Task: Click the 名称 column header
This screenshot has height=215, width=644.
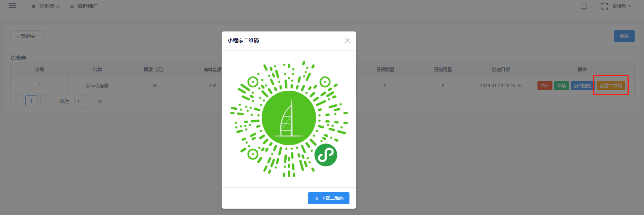Action: click(97, 70)
